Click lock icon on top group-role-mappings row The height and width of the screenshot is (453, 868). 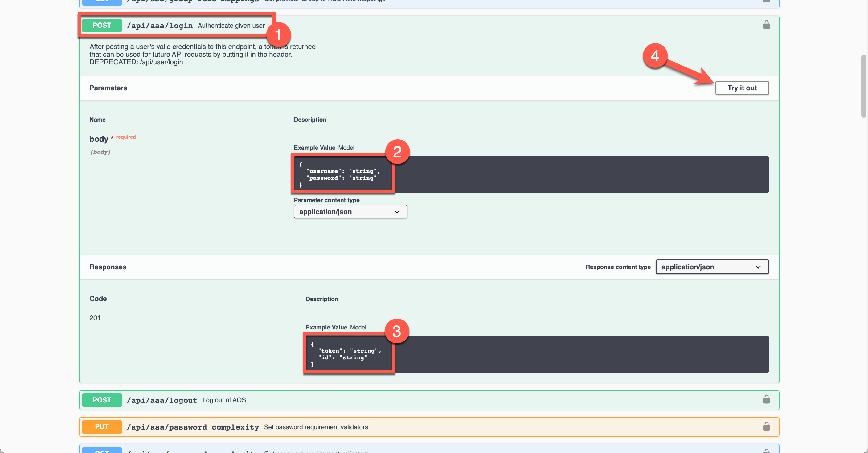pos(766,1)
